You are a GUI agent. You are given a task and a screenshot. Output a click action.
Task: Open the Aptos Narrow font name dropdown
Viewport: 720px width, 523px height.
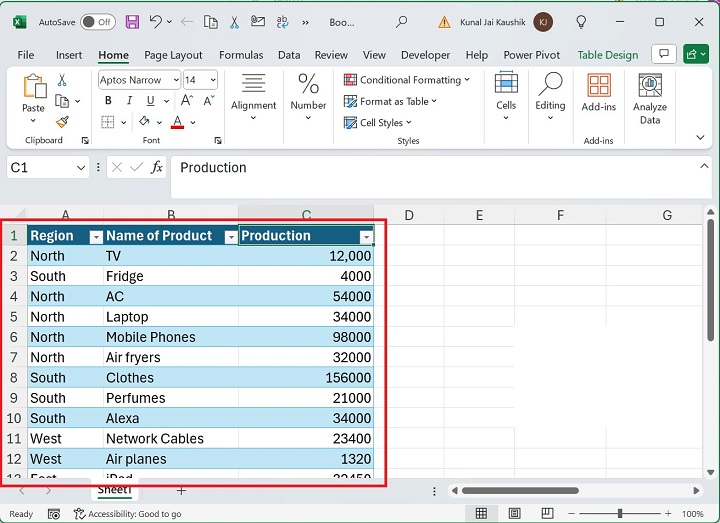pyautogui.click(x=176, y=80)
